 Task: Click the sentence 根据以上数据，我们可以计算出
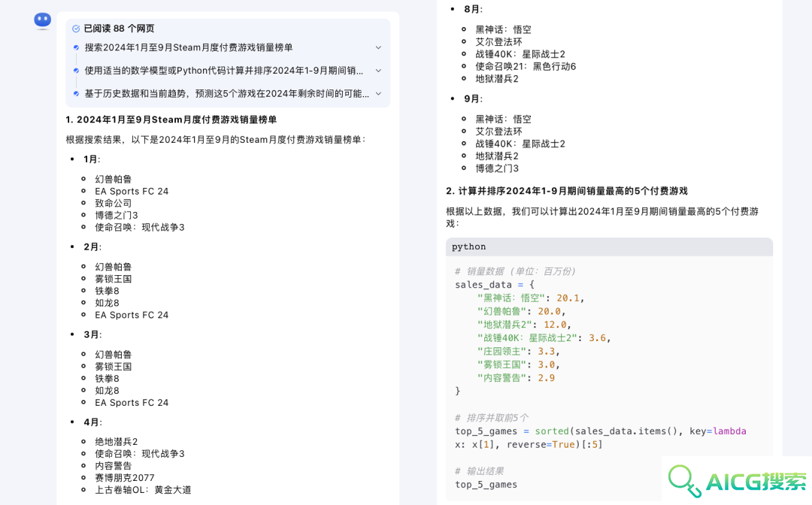coord(602,217)
